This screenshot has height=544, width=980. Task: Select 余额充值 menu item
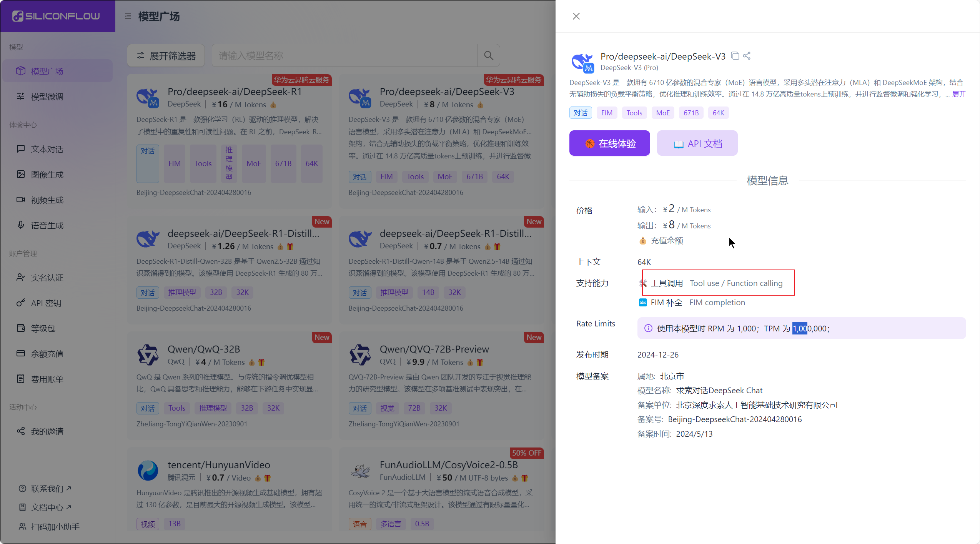pos(47,354)
